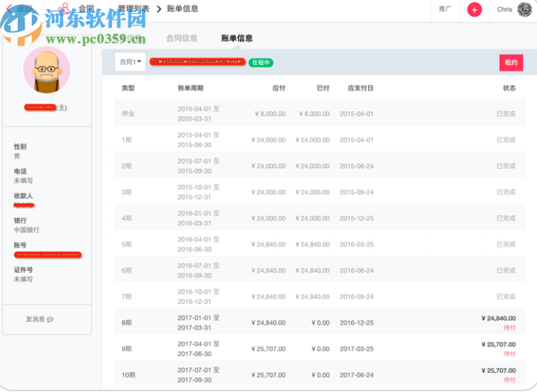Click the red 租约 button

[511, 63]
